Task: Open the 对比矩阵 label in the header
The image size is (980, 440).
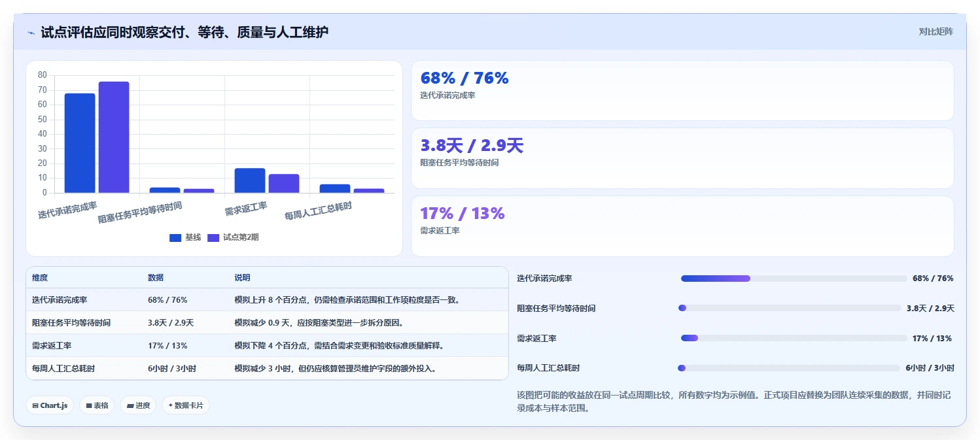Action: (x=936, y=31)
